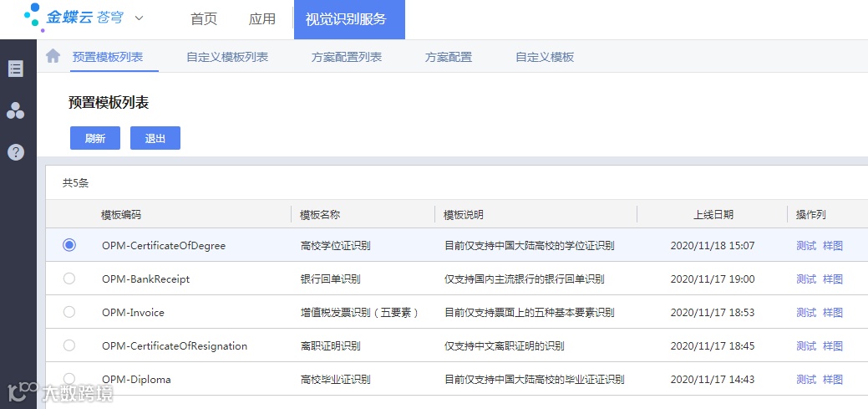Image resolution: width=868 pixels, height=409 pixels.
Task: Click the 仅支持国内主流银行的银行回单识别 description
Action: (x=525, y=279)
